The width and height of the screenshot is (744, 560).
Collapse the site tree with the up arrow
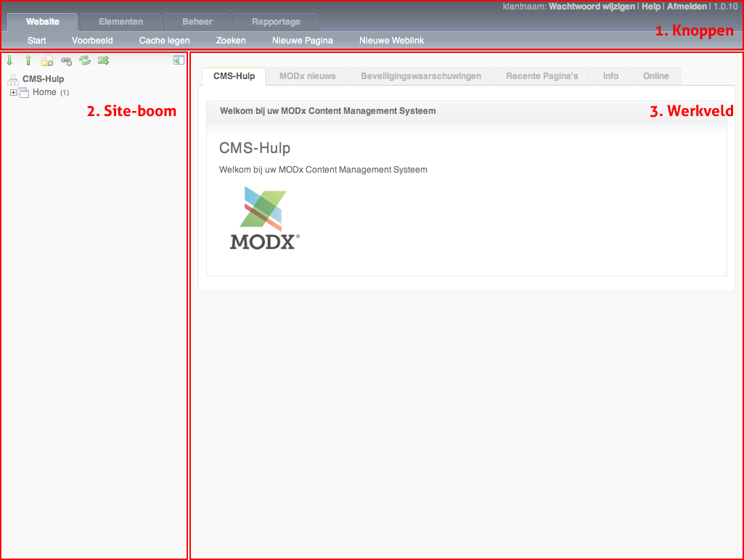click(x=28, y=60)
